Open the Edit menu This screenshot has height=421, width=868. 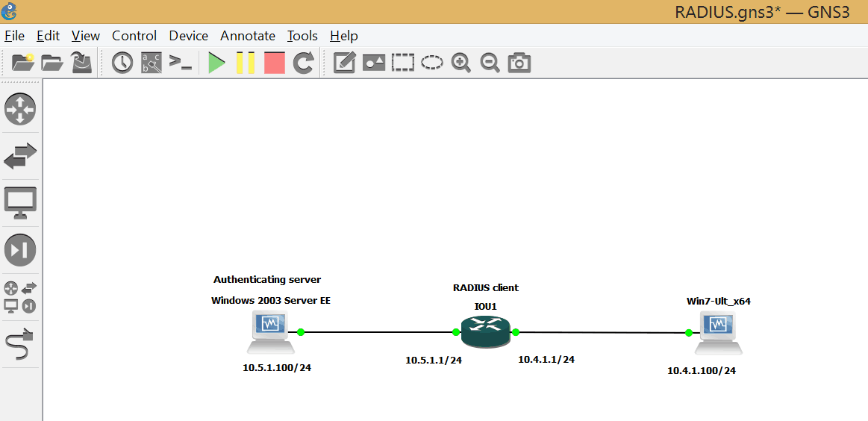click(49, 36)
